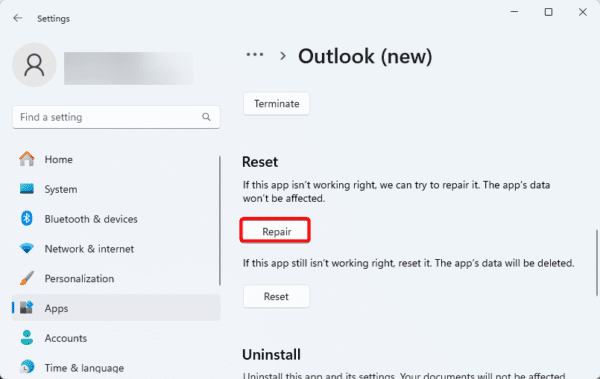Minimize the Settings window
600x379 pixels.
pos(514,12)
